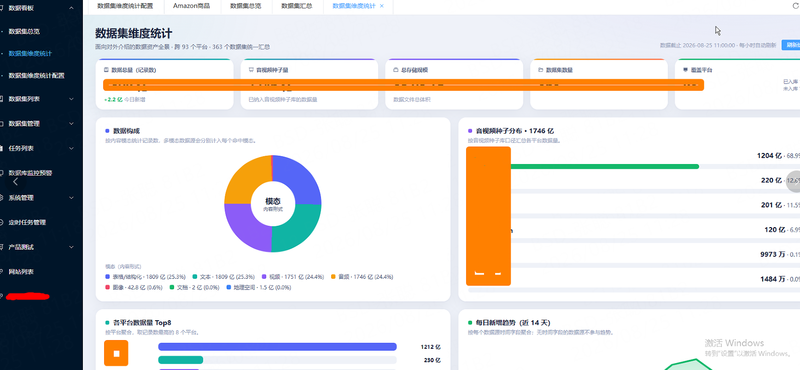Click the teal 250 亿 Top8 bar

tap(181, 360)
